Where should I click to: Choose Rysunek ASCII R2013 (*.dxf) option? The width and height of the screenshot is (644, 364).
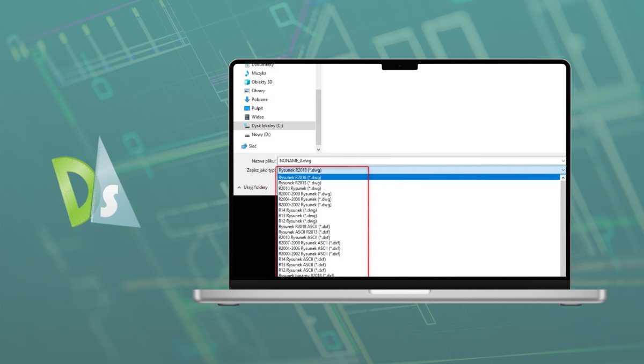(305, 232)
